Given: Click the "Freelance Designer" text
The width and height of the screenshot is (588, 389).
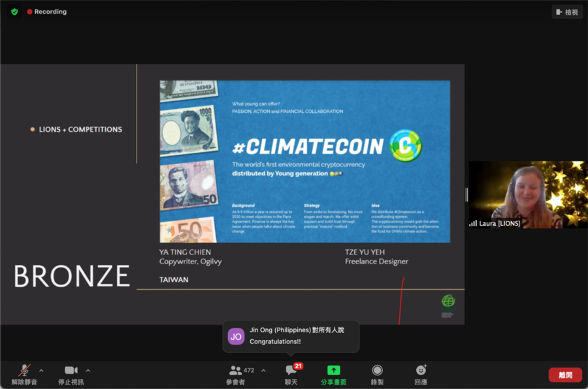Looking at the screenshot, I should coord(376,261).
